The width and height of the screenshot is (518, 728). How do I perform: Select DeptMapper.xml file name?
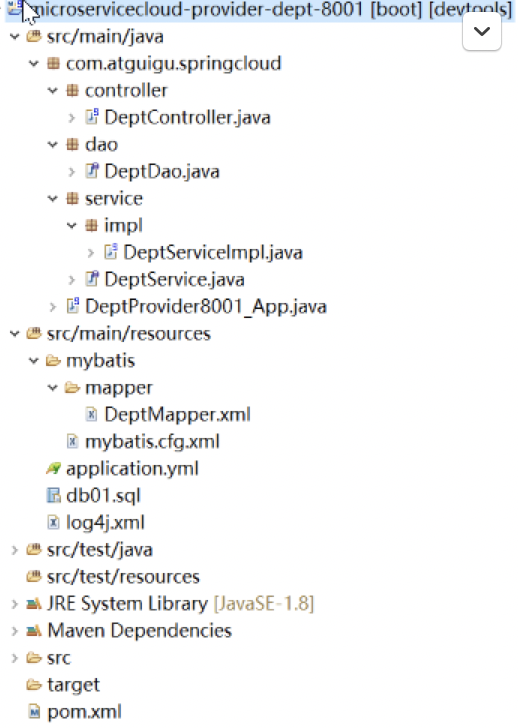tap(178, 414)
